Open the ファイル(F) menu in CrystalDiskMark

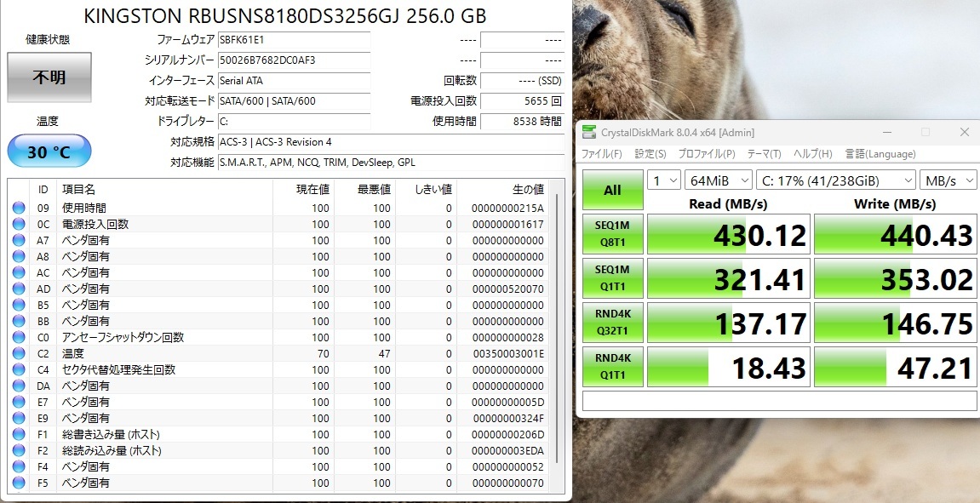coord(602,154)
